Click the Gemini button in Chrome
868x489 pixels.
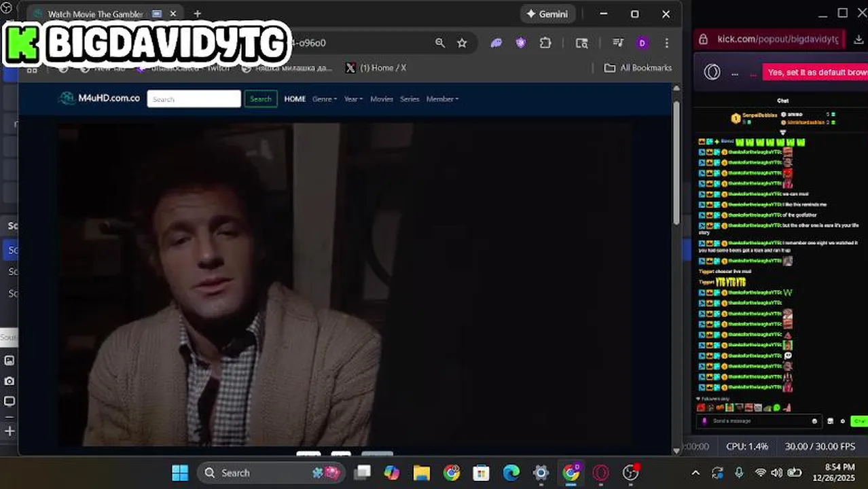coord(547,14)
